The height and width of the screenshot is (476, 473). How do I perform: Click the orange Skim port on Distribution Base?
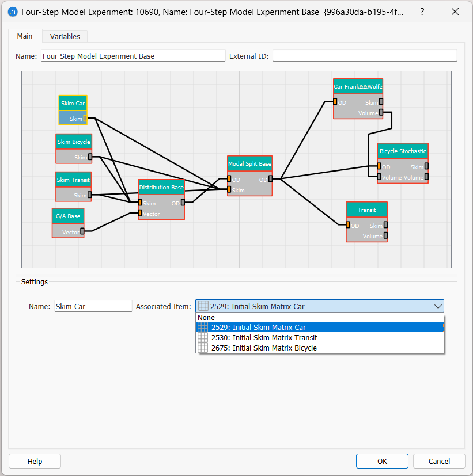click(140, 203)
